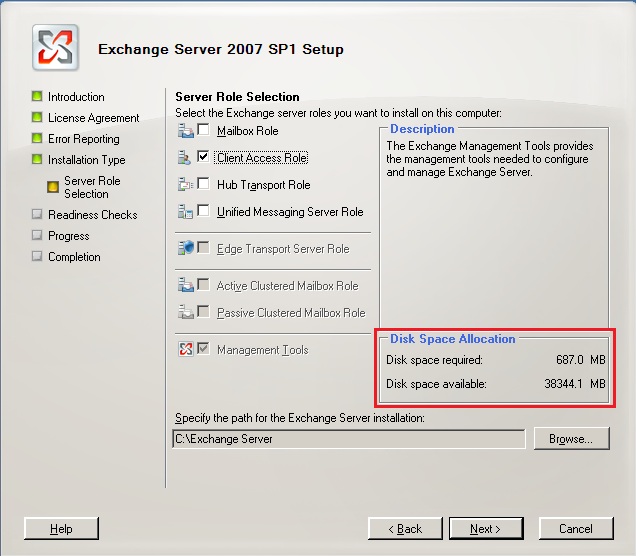Select the Progress step label
Image resolution: width=636 pixels, height=556 pixels.
tap(69, 236)
